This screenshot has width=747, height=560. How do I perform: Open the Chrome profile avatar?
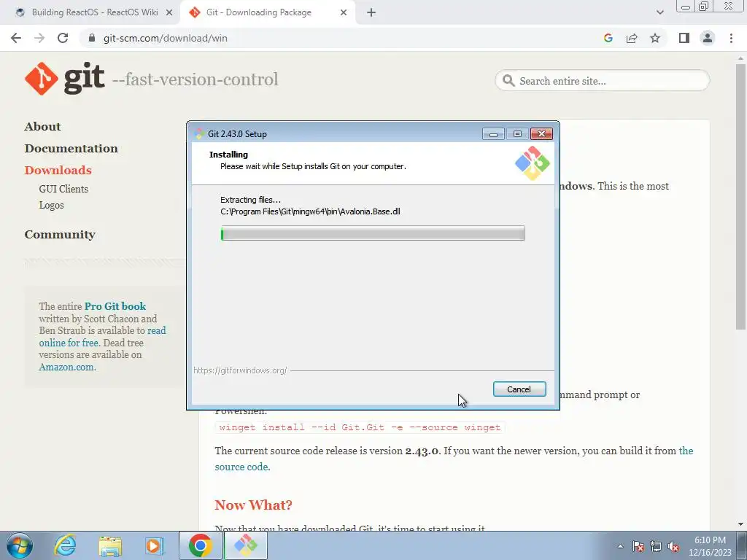(x=708, y=38)
